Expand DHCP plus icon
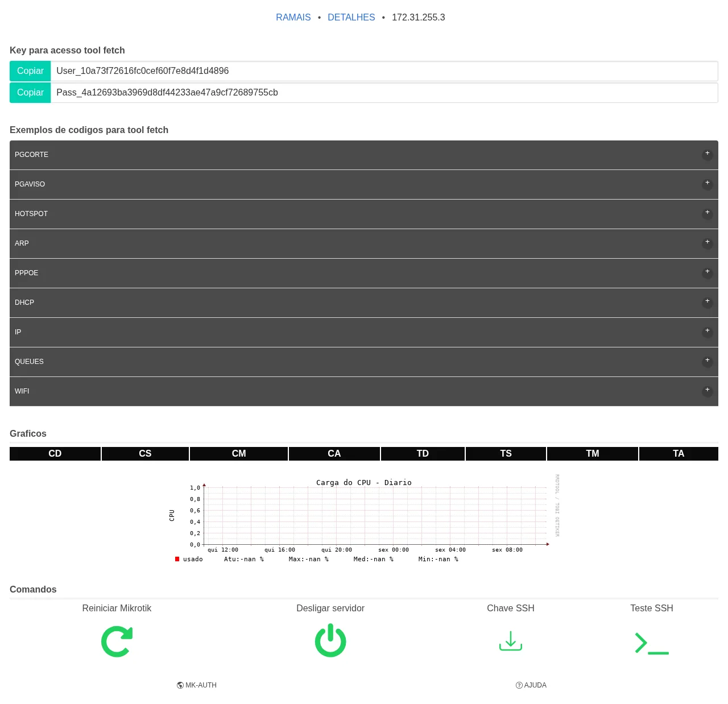This screenshot has width=728, height=704. [x=708, y=301]
